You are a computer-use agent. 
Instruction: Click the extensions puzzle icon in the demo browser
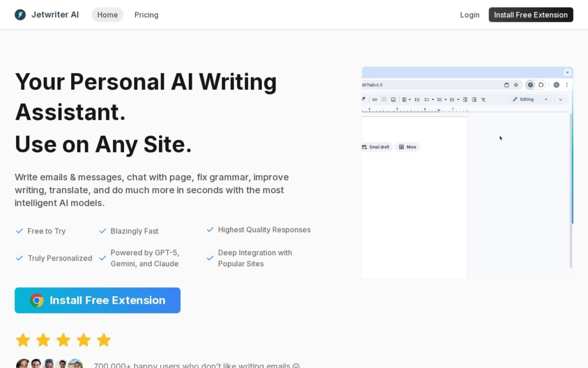click(x=541, y=85)
